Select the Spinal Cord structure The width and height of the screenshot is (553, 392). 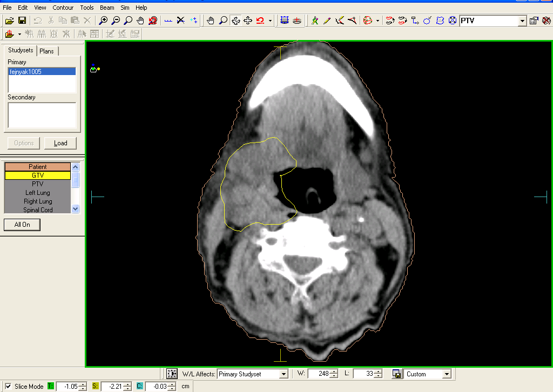pyautogui.click(x=37, y=209)
